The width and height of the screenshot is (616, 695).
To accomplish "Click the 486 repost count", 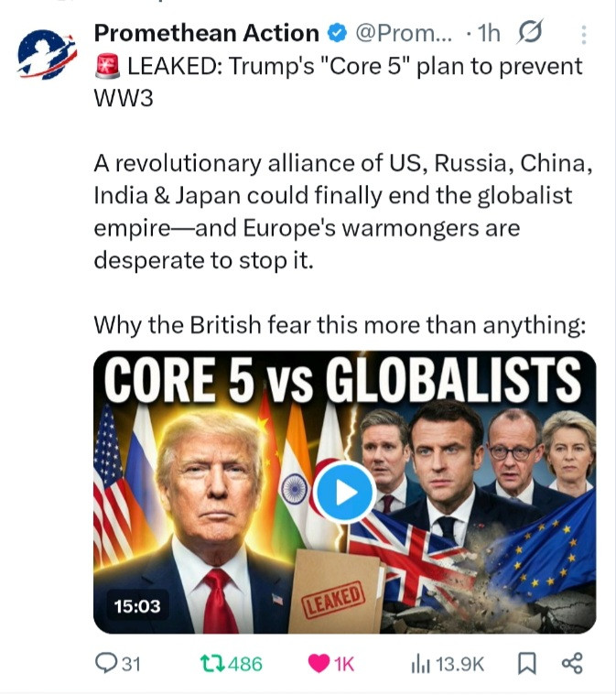I will 245,664.
